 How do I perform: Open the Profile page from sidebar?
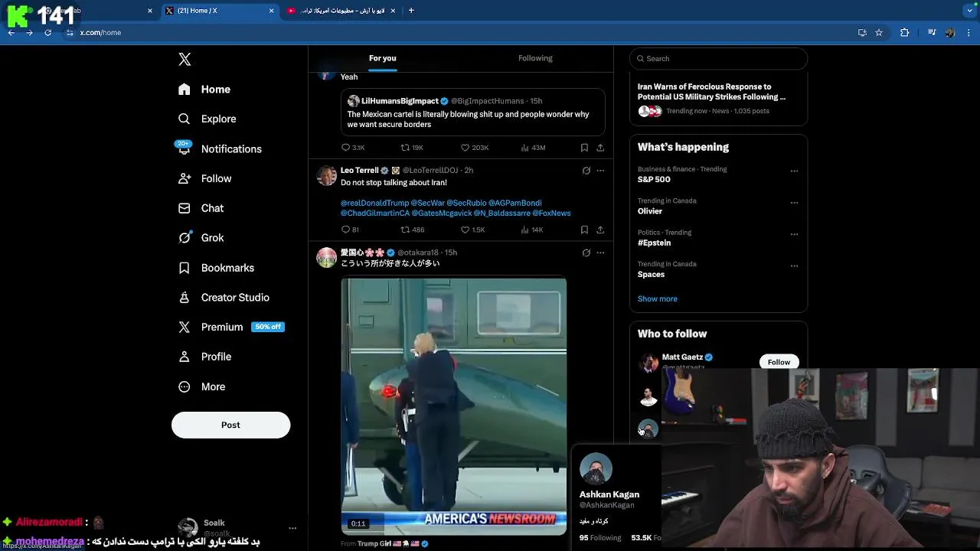204,357
